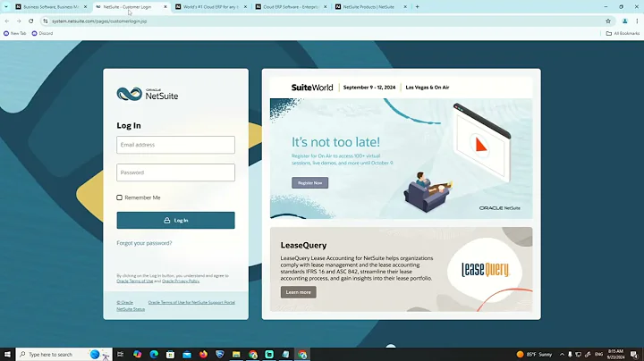
Task: Open the NetSuite Status link
Action: [131, 309]
